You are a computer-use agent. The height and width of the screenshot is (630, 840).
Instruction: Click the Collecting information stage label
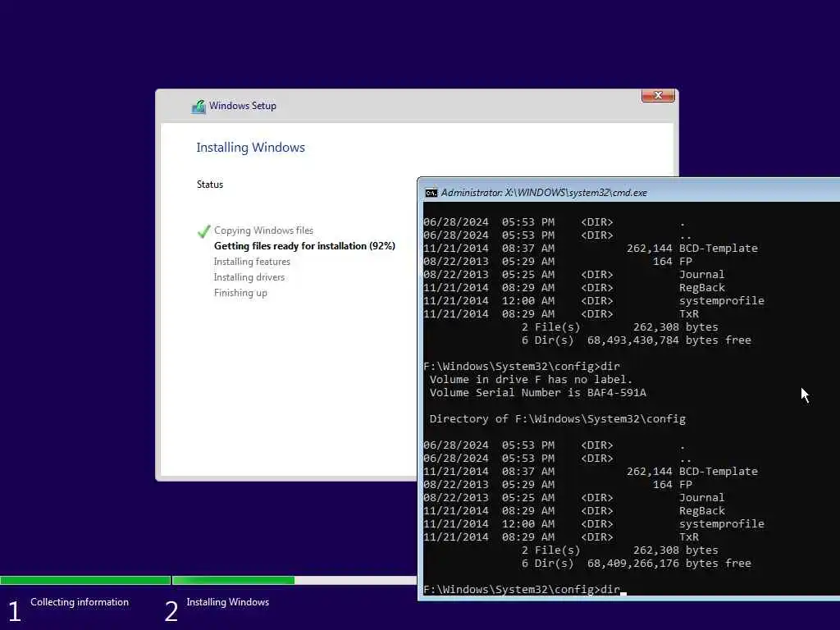click(x=80, y=602)
